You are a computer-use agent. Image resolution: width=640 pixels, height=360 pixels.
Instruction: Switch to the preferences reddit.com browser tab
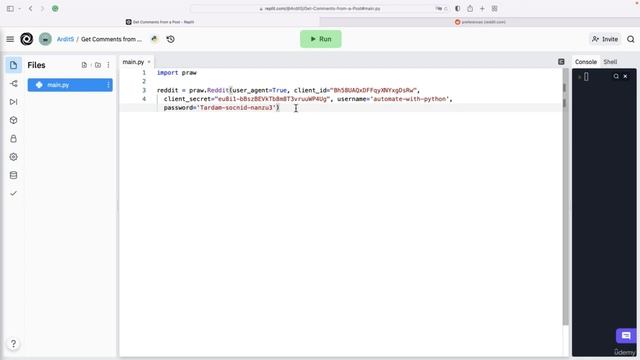click(480, 22)
